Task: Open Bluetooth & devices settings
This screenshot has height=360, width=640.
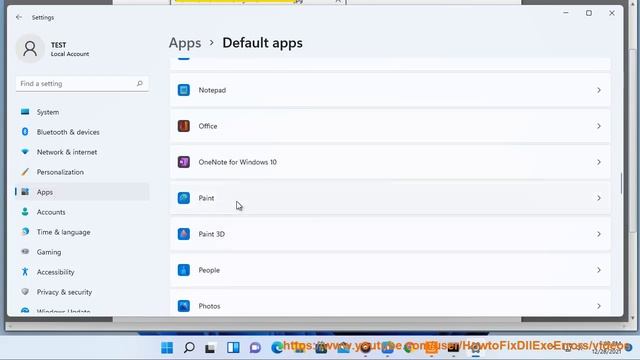Action: click(x=82, y=132)
